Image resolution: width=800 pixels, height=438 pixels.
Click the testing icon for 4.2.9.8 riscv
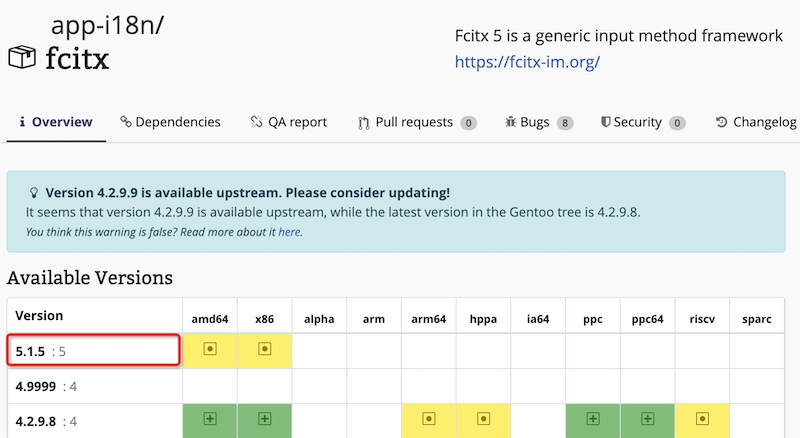[702, 419]
